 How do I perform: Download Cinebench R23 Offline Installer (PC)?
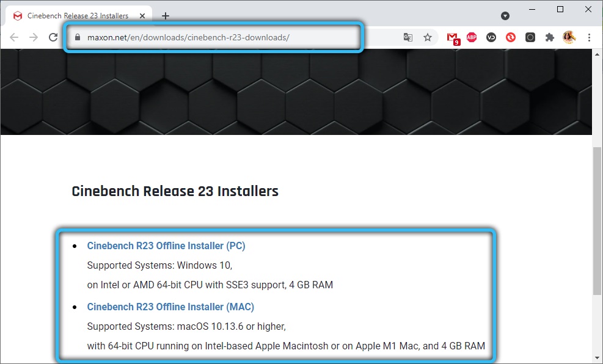[166, 246]
